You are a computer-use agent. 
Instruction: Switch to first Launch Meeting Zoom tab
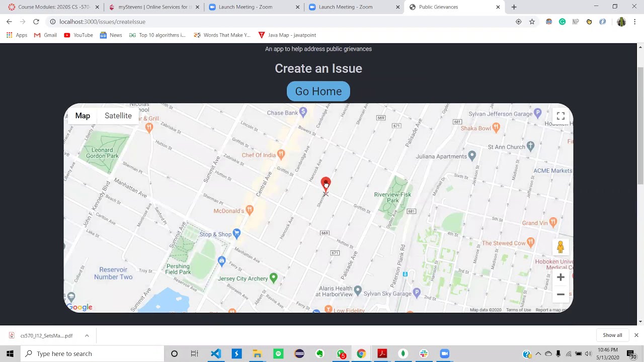(x=254, y=7)
